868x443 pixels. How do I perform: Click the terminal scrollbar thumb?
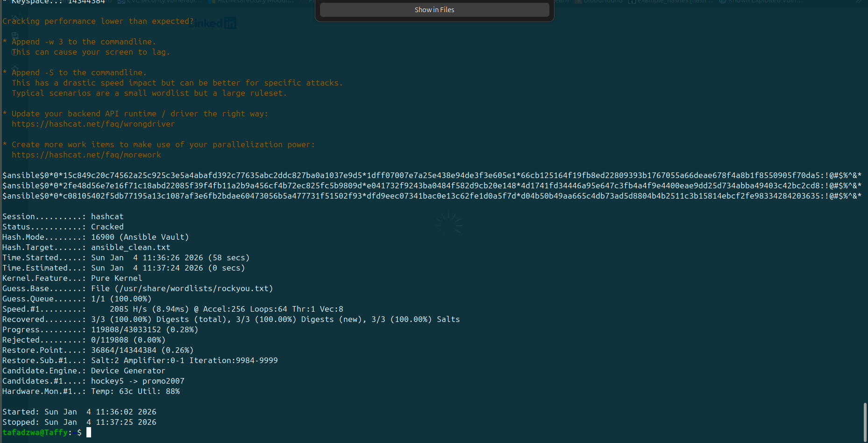coord(865,422)
